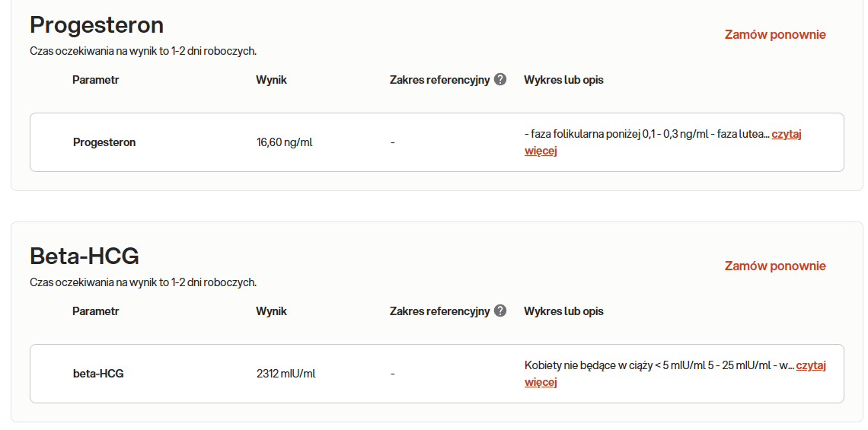Click the 16,60 ng/ml result value

click(284, 142)
